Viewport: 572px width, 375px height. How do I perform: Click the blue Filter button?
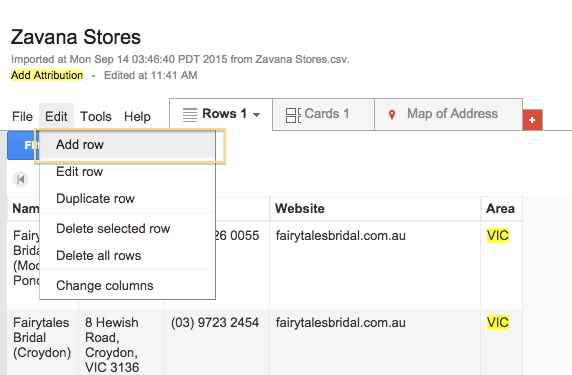[23, 145]
